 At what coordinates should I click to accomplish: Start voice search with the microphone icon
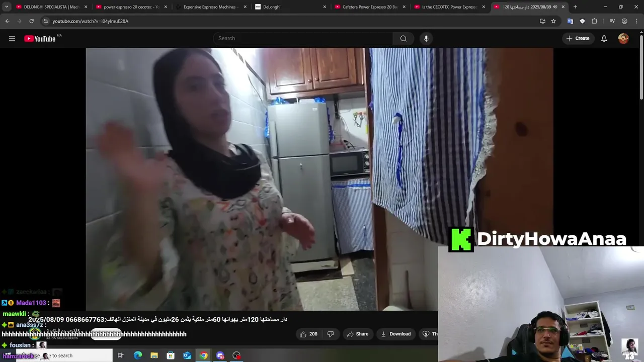pos(426,39)
